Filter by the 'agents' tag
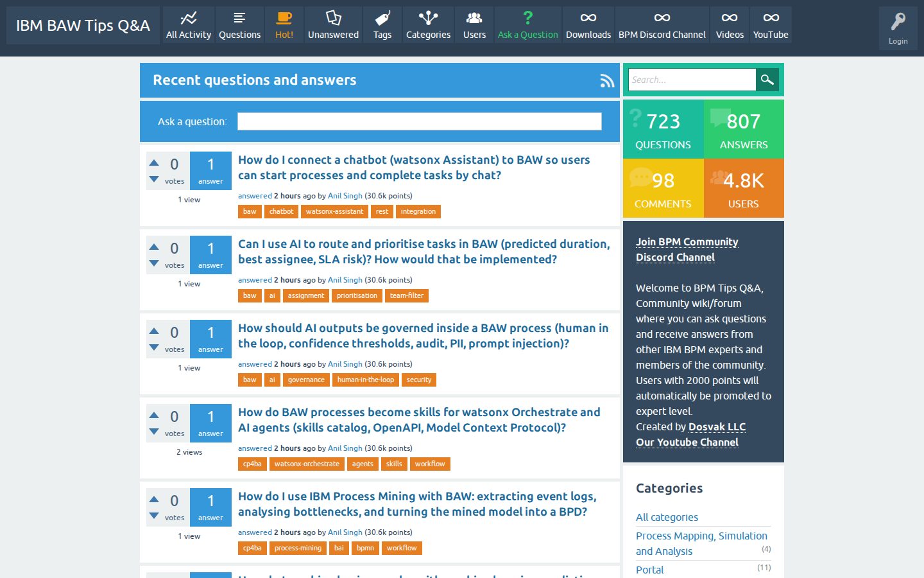924x578 pixels. (363, 464)
